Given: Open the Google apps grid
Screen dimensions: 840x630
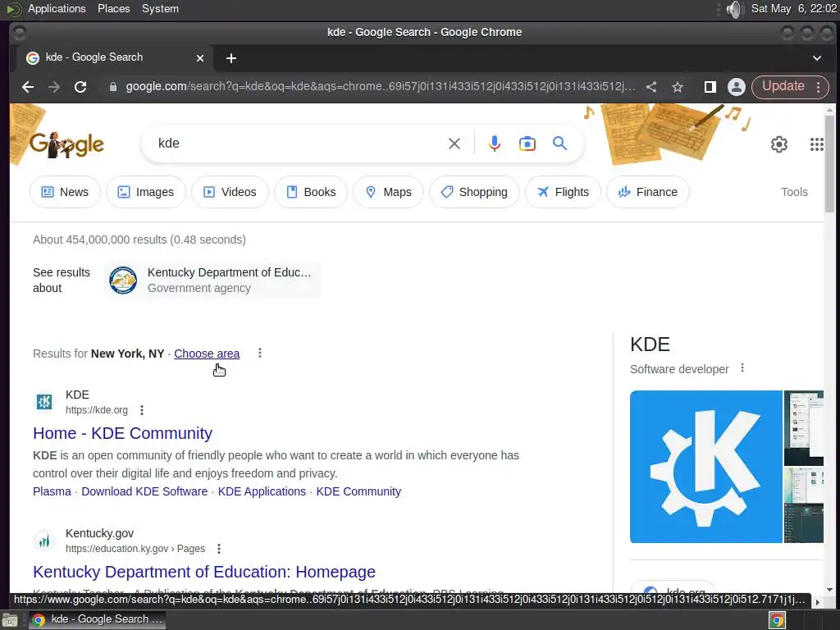Looking at the screenshot, I should (x=816, y=144).
